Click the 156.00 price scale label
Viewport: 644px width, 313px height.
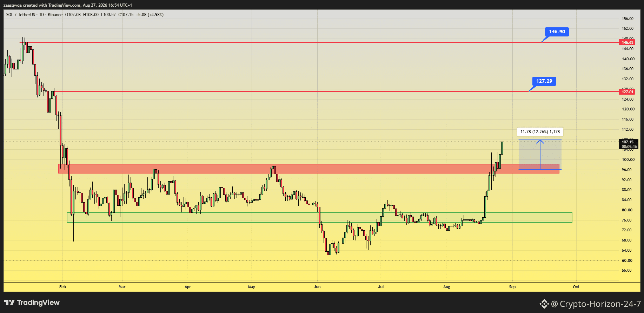628,19
